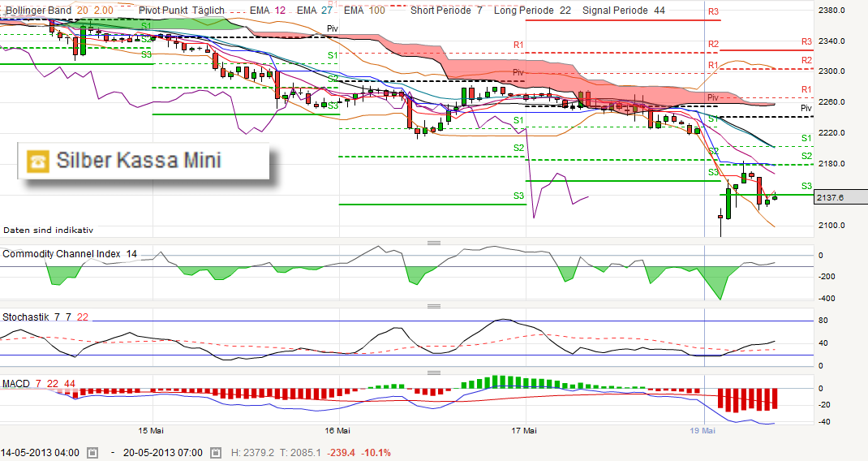
Task: Click the start date 14-05-2013 04:00
Action: [x=40, y=453]
